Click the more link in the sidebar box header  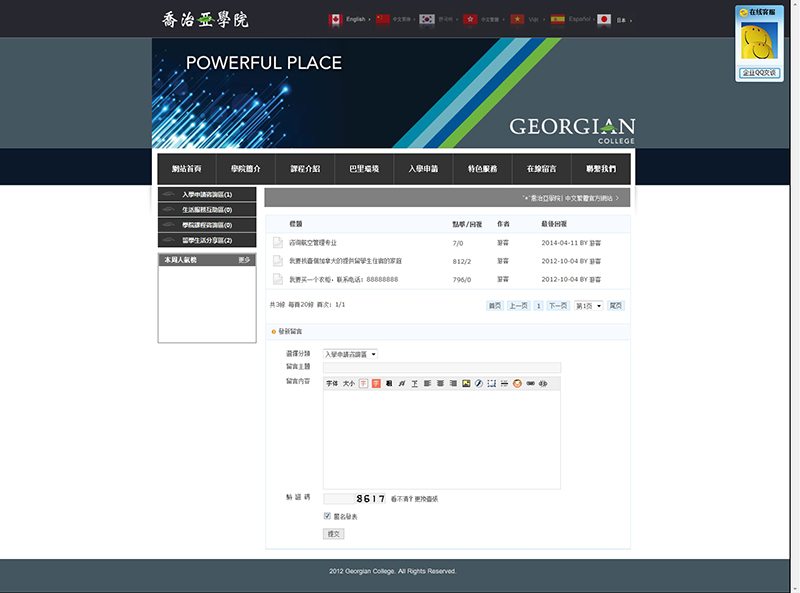click(244, 260)
